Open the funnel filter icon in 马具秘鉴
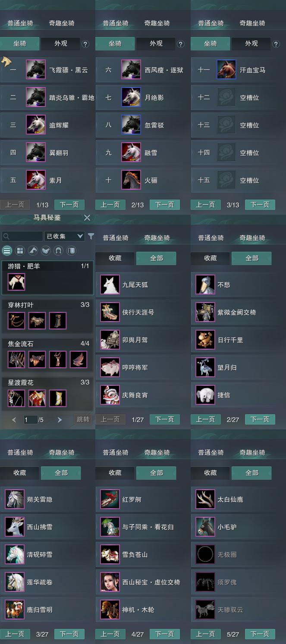Image resolution: width=286 pixels, height=644 pixels. 91,236
